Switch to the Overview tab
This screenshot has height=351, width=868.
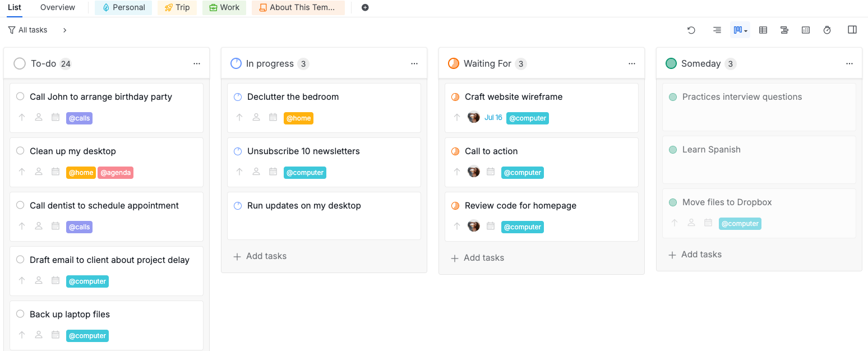(58, 8)
